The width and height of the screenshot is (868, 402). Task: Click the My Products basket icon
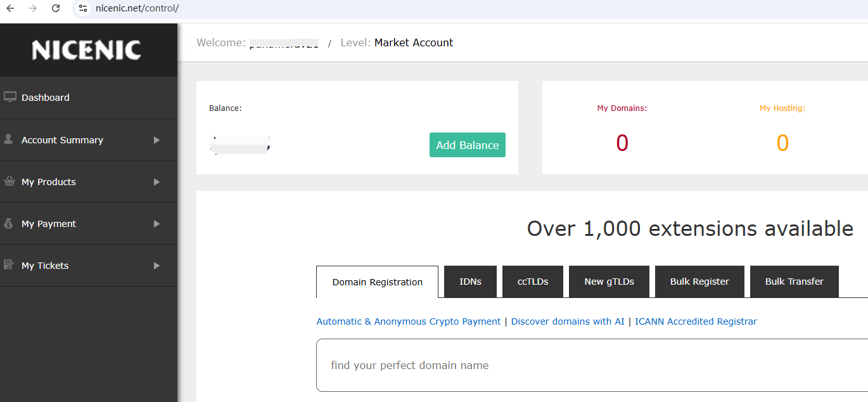[x=10, y=181]
